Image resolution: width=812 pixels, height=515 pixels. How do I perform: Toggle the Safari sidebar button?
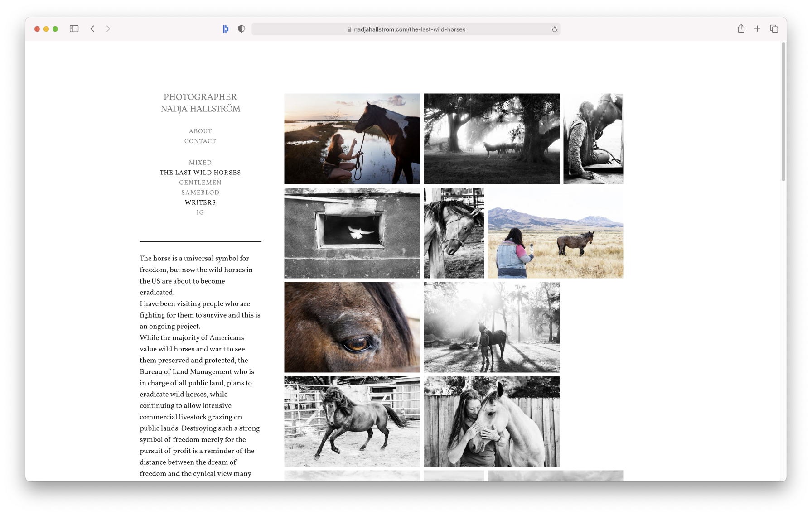tap(74, 29)
